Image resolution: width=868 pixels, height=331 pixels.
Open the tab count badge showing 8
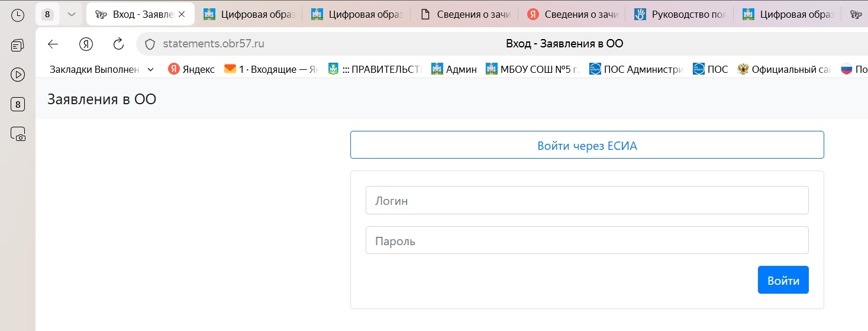(x=47, y=15)
